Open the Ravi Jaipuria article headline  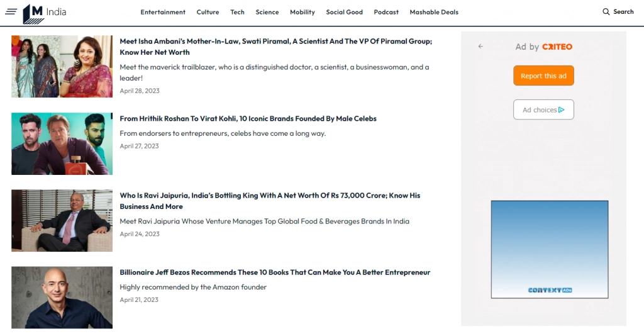[270, 201]
